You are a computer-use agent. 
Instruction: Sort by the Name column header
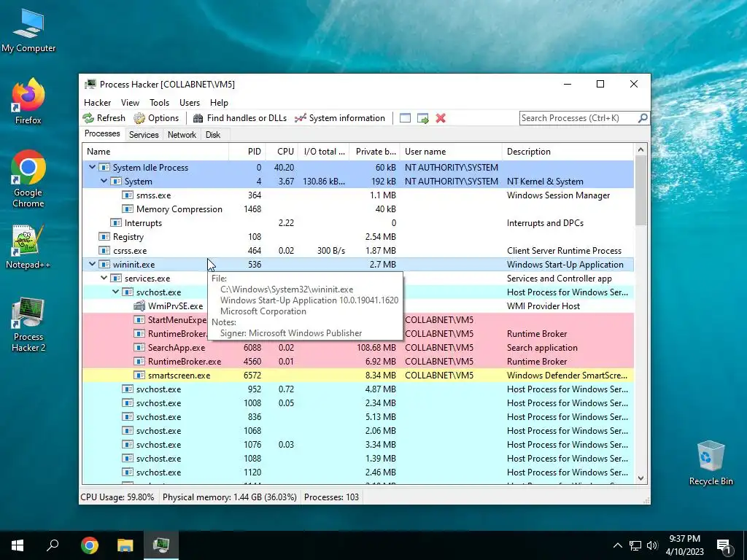click(x=155, y=152)
